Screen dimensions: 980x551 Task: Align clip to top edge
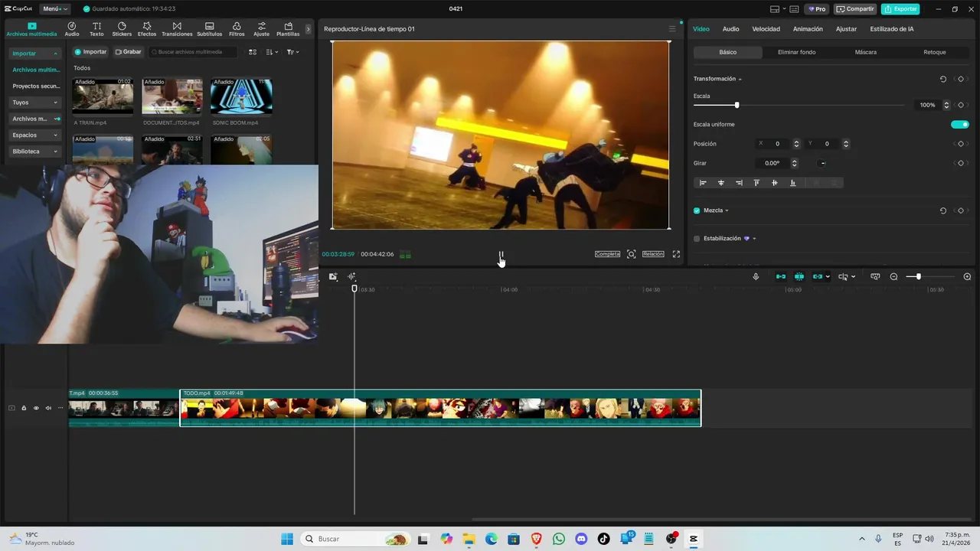pyautogui.click(x=756, y=183)
